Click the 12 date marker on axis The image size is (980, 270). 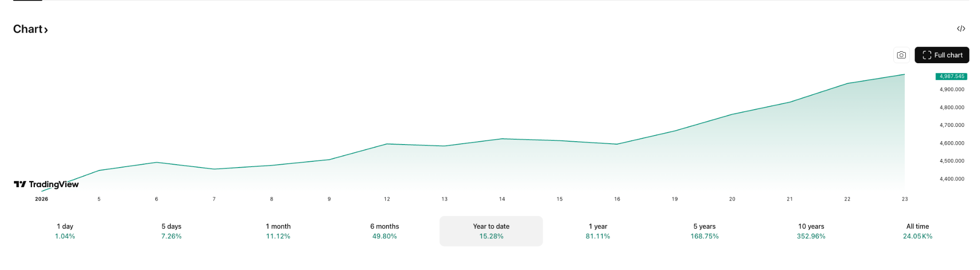[387, 199]
